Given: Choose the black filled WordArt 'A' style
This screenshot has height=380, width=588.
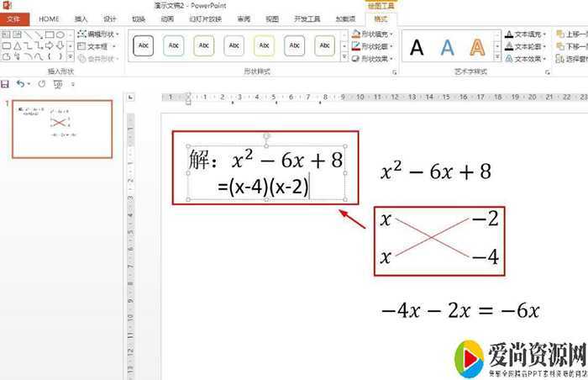Looking at the screenshot, I should (x=417, y=48).
